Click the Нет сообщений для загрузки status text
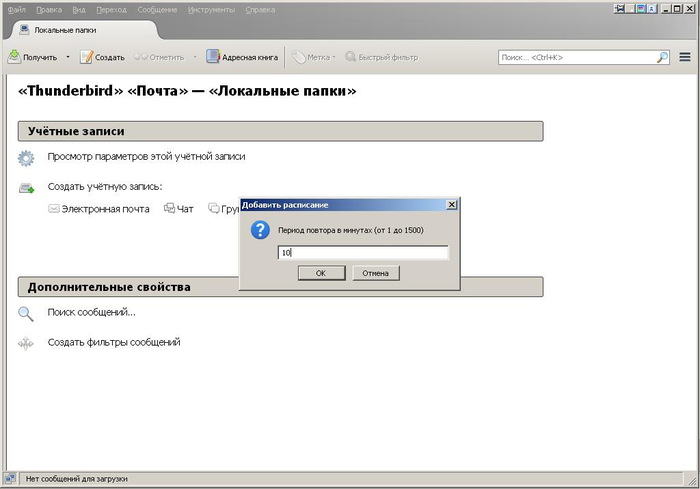Image resolution: width=700 pixels, height=489 pixels. point(76,479)
